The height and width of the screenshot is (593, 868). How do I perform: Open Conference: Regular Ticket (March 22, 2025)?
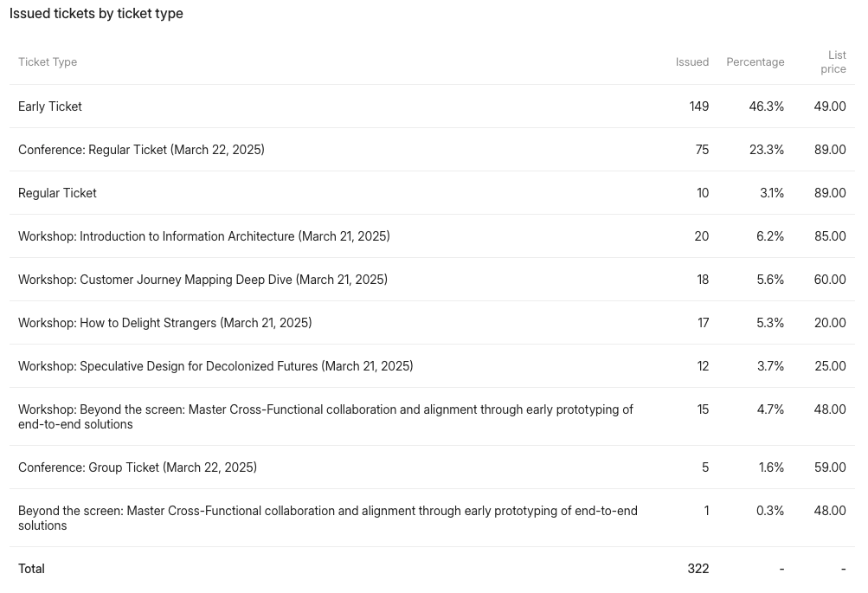(x=141, y=150)
